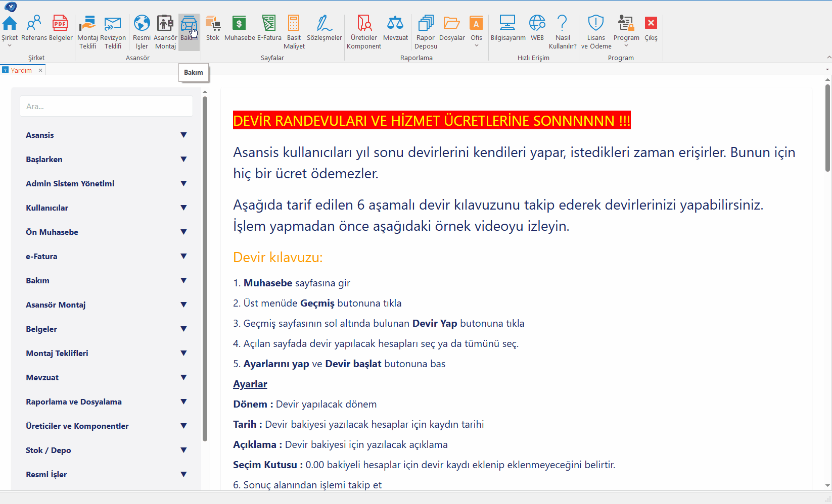
Task: Open the Referans page icon
Action: pos(34,24)
